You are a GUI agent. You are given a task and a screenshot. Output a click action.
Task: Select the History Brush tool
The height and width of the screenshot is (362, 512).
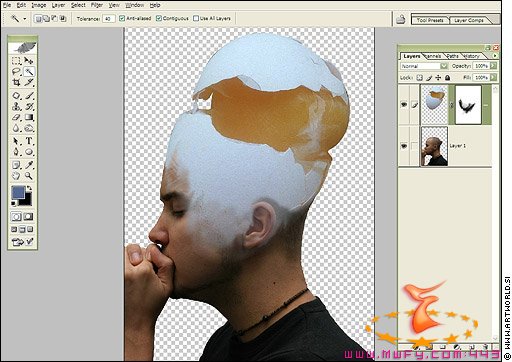click(29, 107)
